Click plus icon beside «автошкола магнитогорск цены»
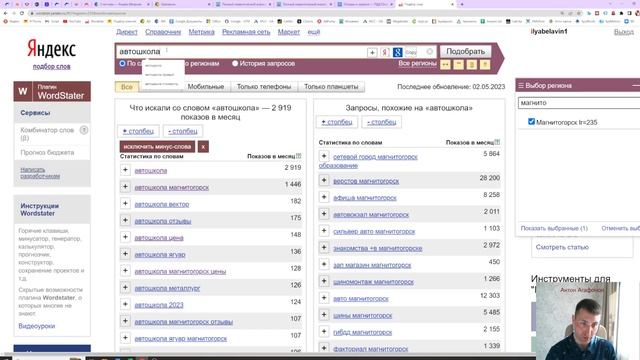 point(125,271)
